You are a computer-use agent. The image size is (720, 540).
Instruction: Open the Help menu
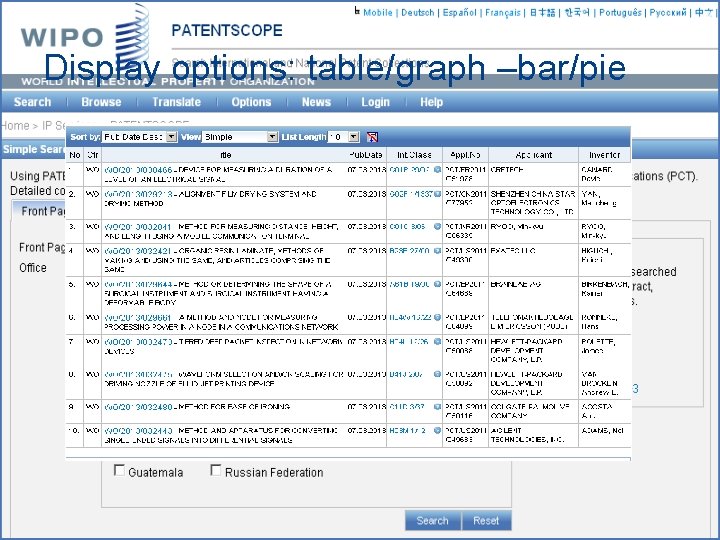tap(431, 102)
